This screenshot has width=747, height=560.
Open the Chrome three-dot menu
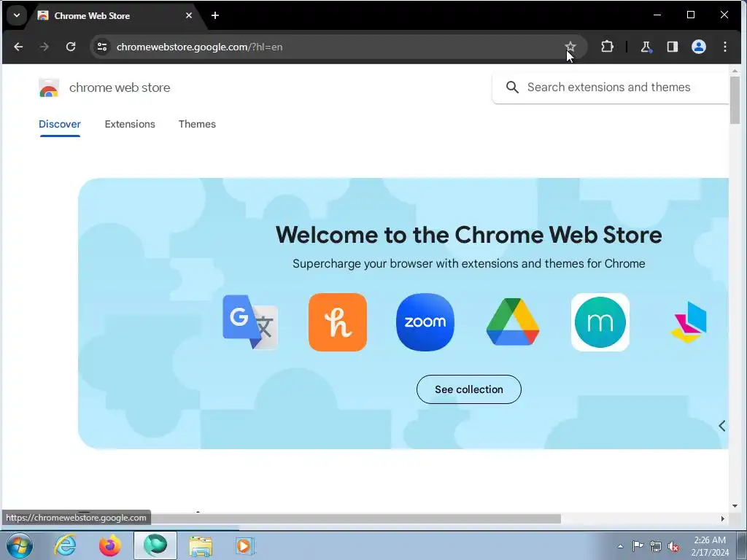[x=724, y=47]
